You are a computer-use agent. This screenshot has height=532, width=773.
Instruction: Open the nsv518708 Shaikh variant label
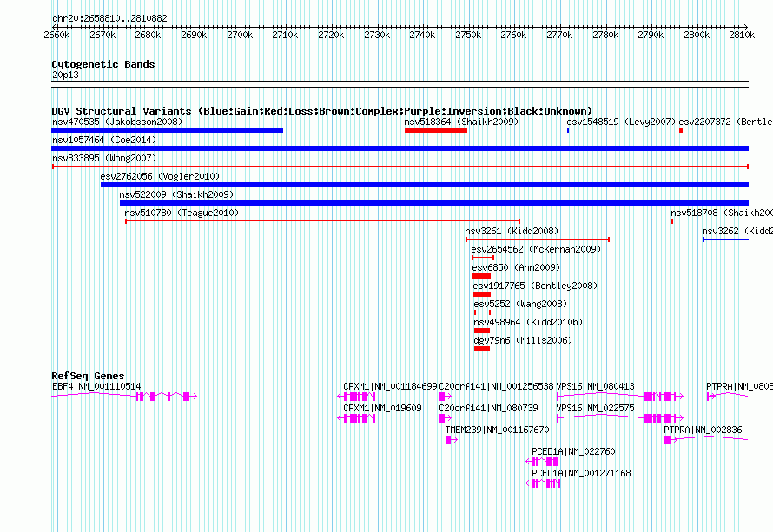722,213
